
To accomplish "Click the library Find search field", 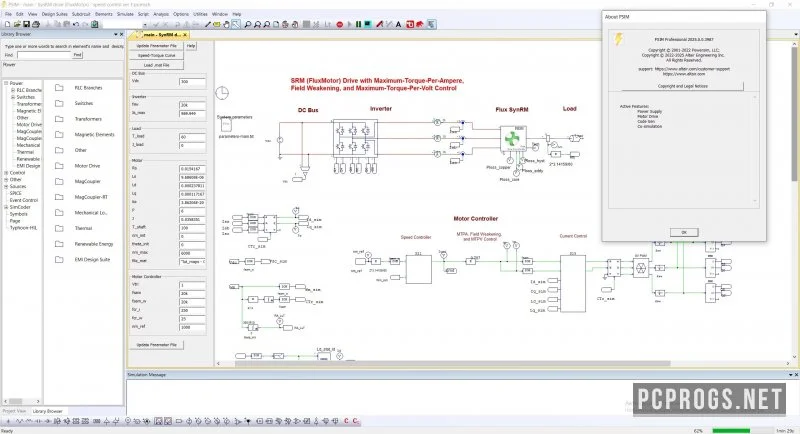I will (x=44, y=55).
